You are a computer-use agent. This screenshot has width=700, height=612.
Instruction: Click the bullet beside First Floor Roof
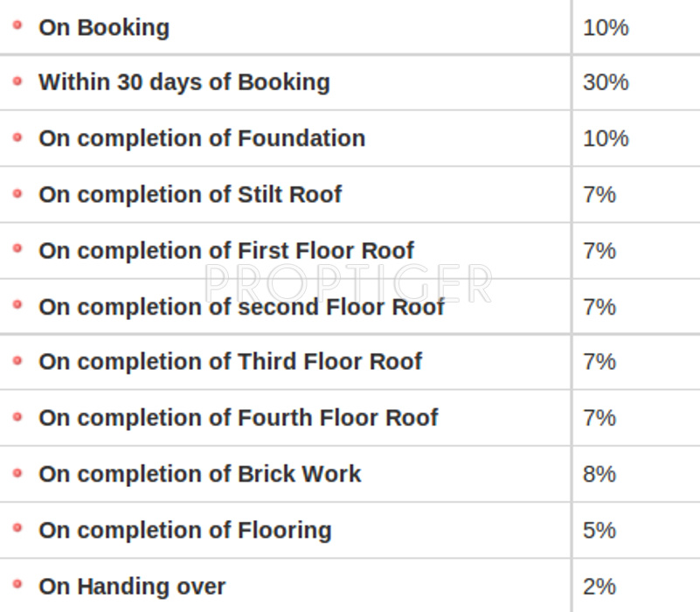coord(17,249)
